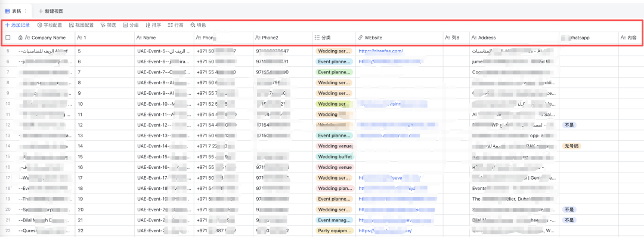
Task: Open the website link in row 22
Action: pyautogui.click(x=385, y=231)
